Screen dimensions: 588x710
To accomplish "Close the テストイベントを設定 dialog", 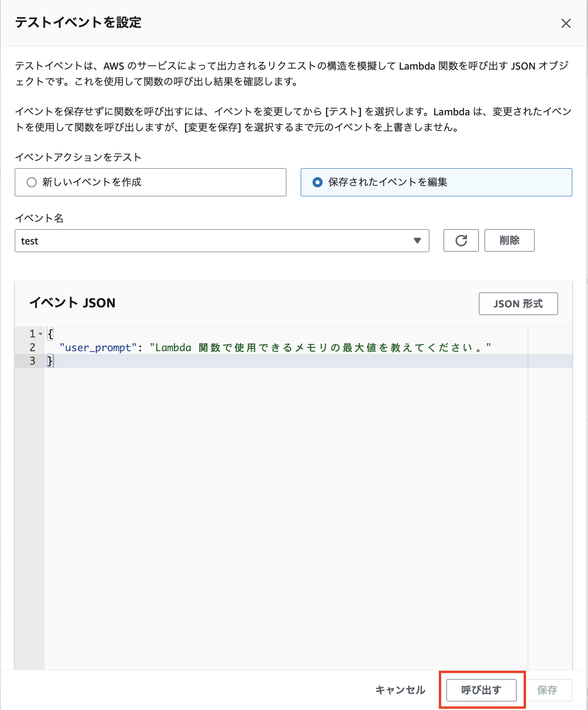I will click(x=566, y=23).
